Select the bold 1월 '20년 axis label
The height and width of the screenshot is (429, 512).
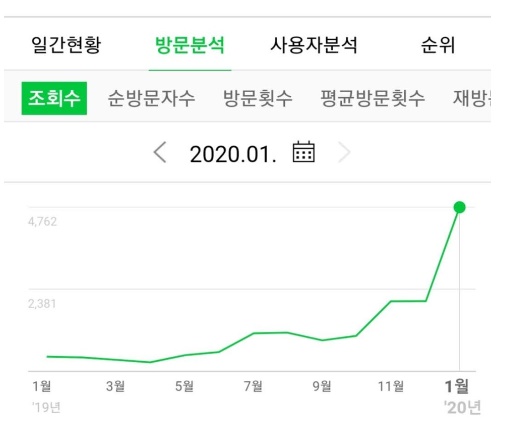coord(462,397)
